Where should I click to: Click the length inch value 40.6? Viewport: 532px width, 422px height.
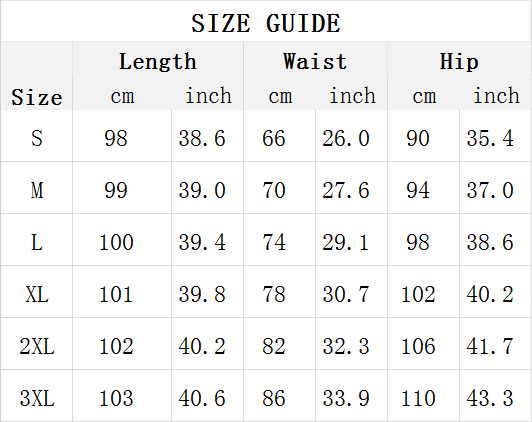pos(202,398)
